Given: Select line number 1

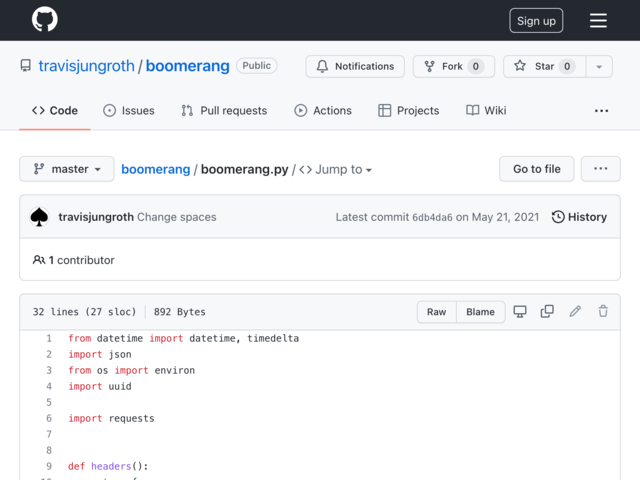Looking at the screenshot, I should [x=49, y=338].
